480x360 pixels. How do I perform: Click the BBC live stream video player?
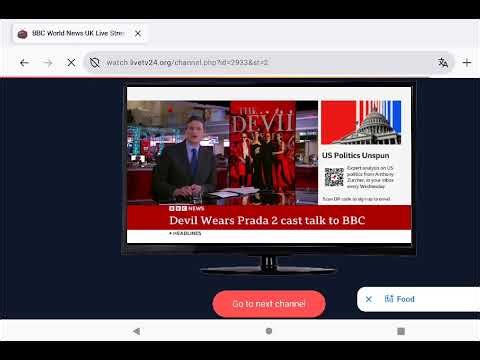pos(269,165)
